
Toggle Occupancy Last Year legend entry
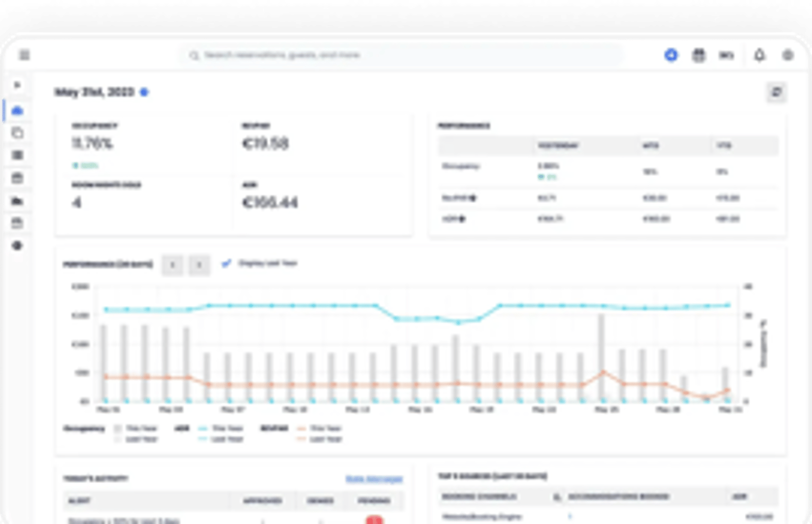coord(136,439)
